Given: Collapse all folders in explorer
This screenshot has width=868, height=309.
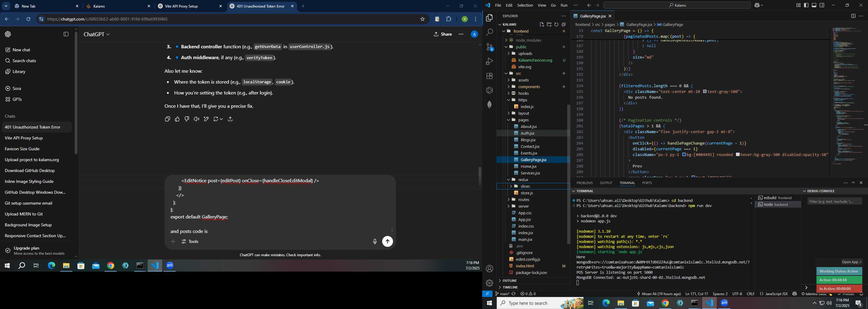Looking at the screenshot, I should (x=564, y=24).
